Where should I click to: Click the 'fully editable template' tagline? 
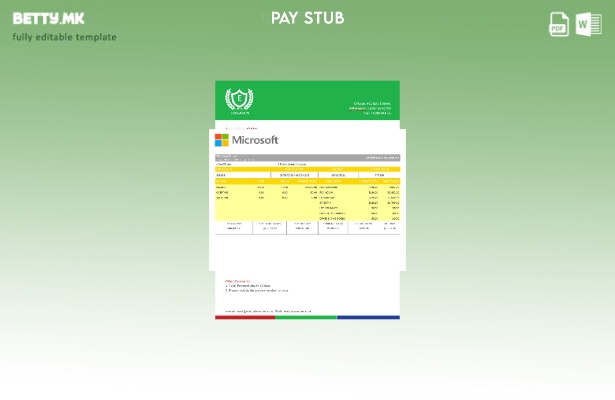(x=64, y=37)
